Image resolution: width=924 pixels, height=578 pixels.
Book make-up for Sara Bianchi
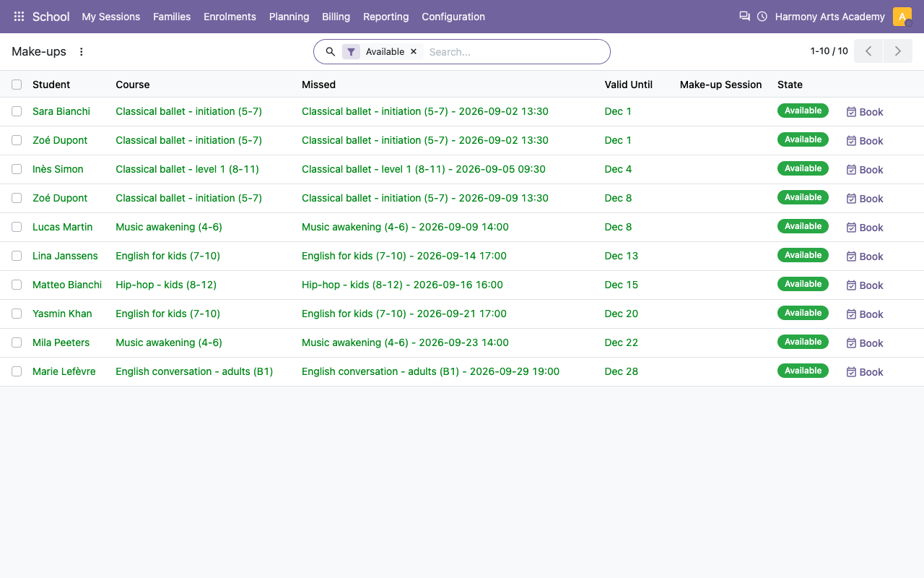tap(865, 112)
